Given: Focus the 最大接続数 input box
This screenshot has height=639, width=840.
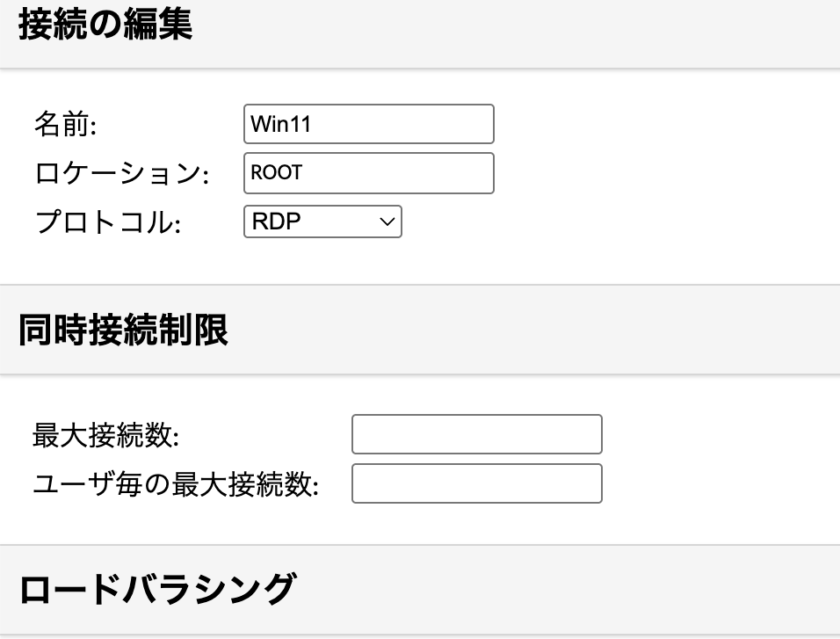Looking at the screenshot, I should point(476,434).
